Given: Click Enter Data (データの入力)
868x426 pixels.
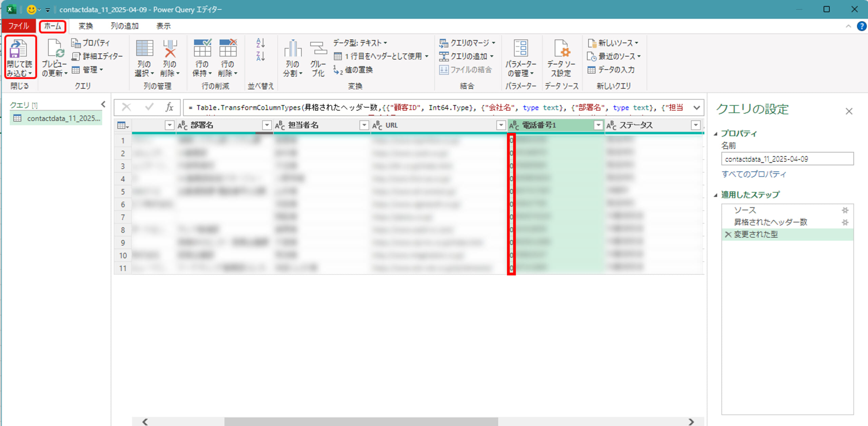Looking at the screenshot, I should click(611, 70).
